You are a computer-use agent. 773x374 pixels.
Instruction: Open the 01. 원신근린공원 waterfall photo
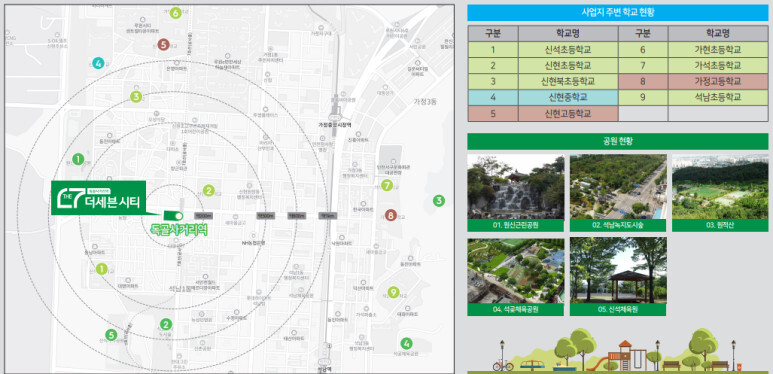[516, 187]
